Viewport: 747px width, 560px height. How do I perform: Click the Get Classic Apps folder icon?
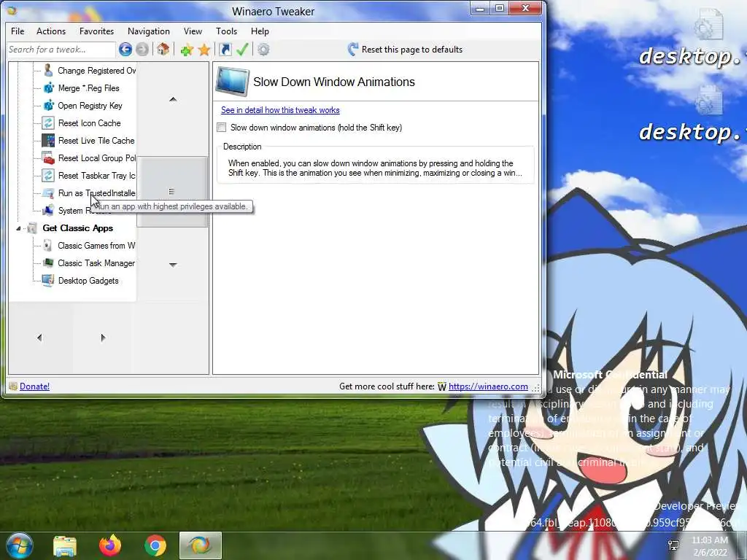(x=32, y=228)
